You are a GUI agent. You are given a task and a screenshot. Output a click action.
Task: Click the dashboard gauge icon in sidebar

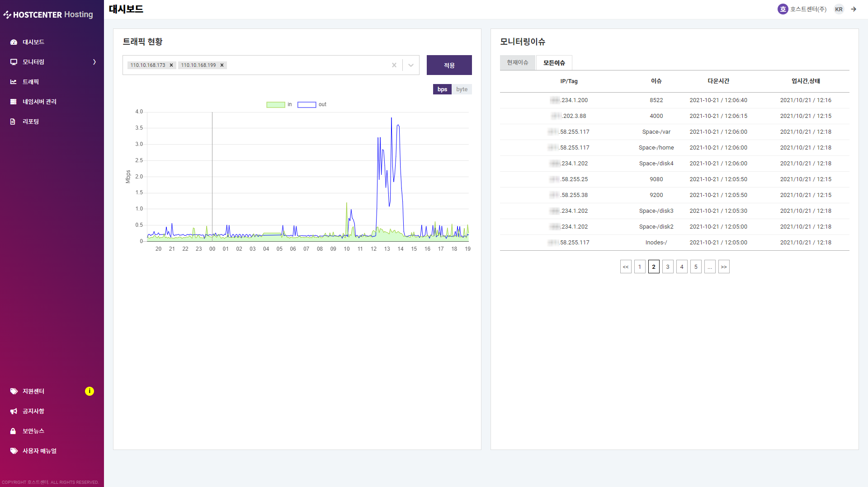14,42
